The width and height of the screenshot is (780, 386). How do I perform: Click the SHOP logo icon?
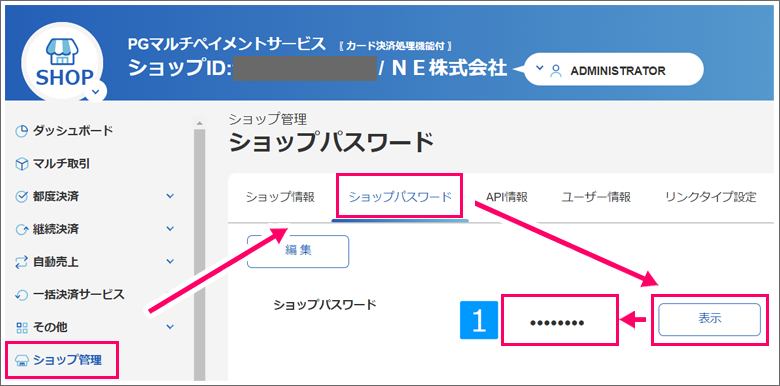coord(62,61)
